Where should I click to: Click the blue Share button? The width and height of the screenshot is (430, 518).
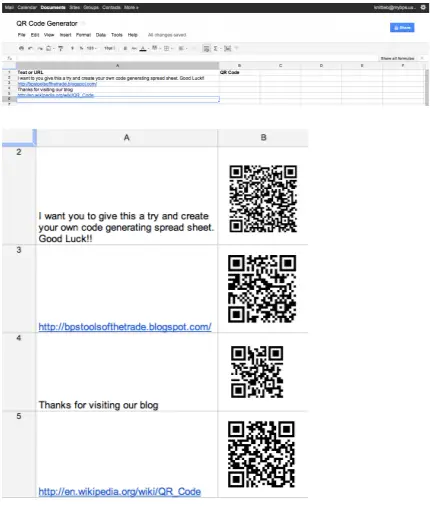click(402, 28)
